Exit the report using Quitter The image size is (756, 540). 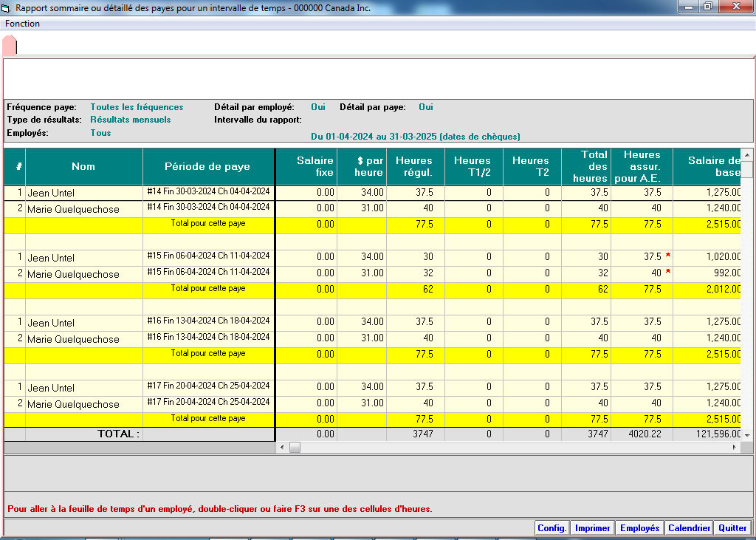[732, 528]
